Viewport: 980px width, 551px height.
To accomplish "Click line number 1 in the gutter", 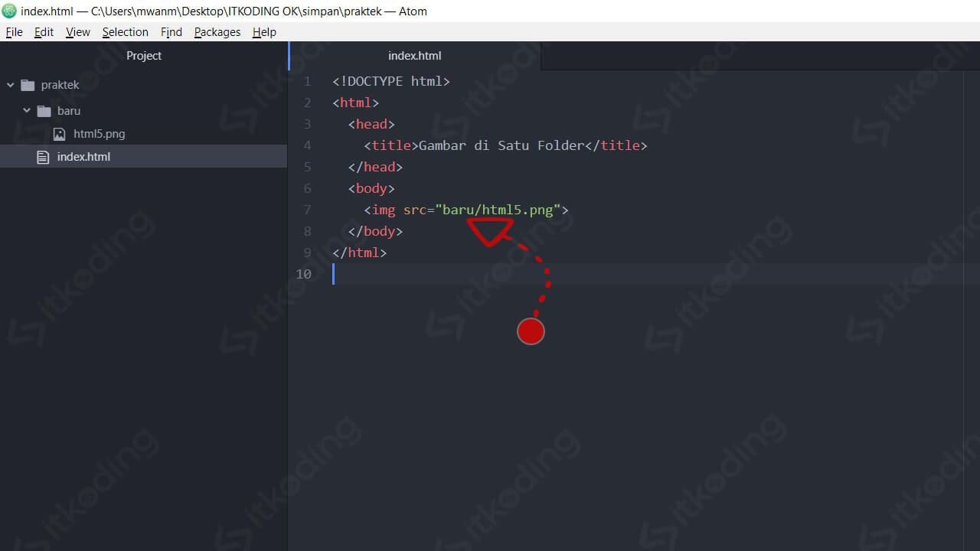I will pos(307,81).
